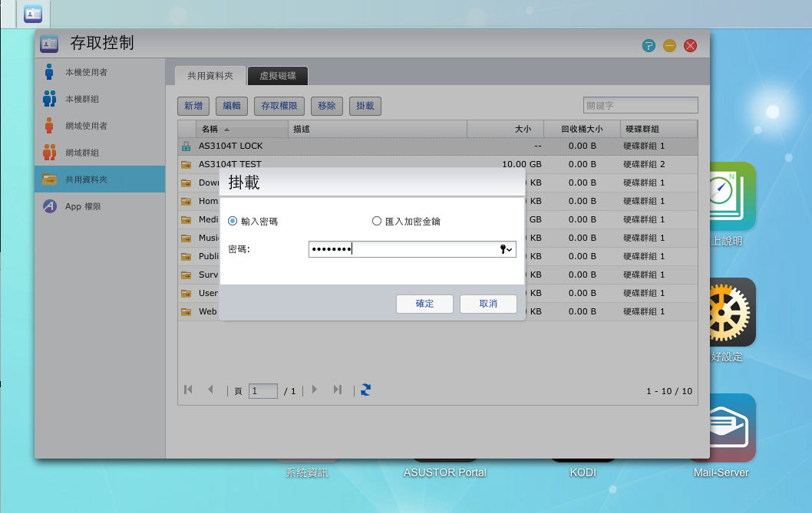Go to the first page
This screenshot has height=513, width=812.
pyautogui.click(x=188, y=390)
